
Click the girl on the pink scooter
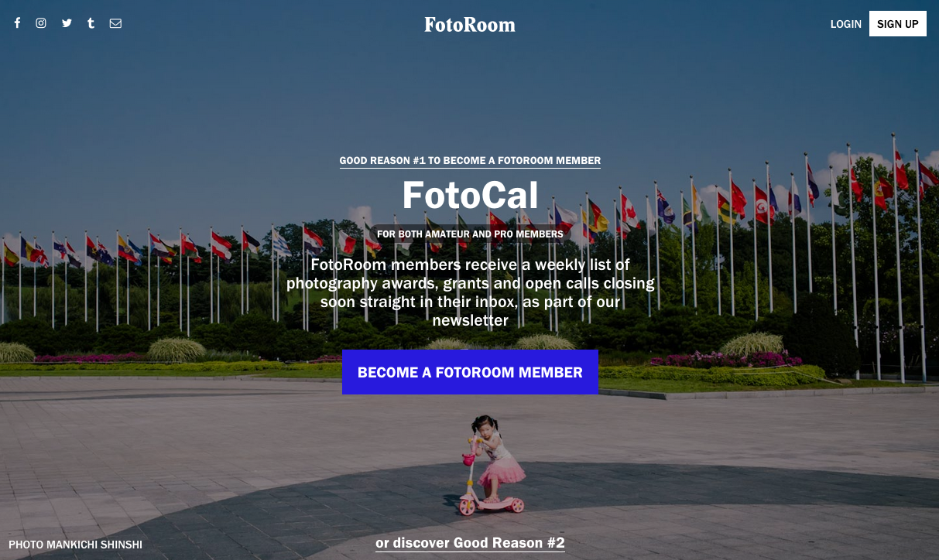click(x=492, y=466)
